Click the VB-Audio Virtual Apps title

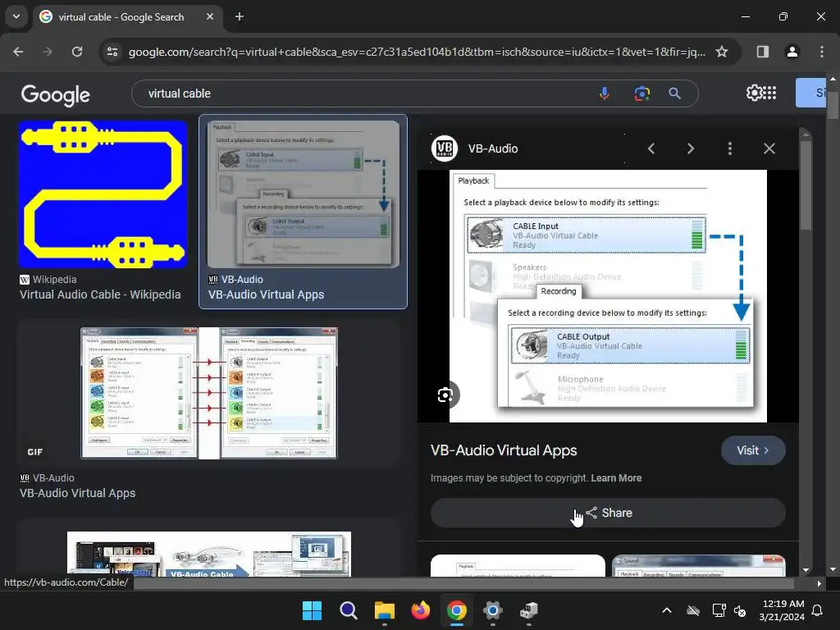pyautogui.click(x=504, y=450)
